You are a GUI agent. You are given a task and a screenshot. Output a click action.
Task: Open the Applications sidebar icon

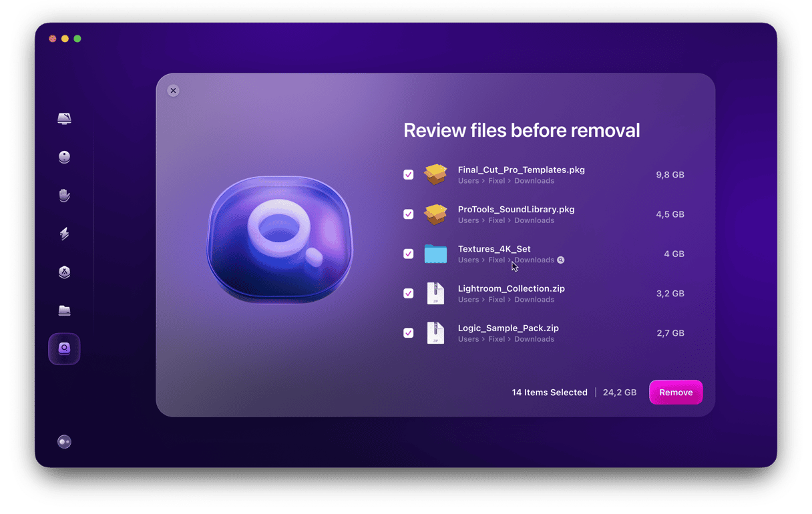tap(64, 272)
